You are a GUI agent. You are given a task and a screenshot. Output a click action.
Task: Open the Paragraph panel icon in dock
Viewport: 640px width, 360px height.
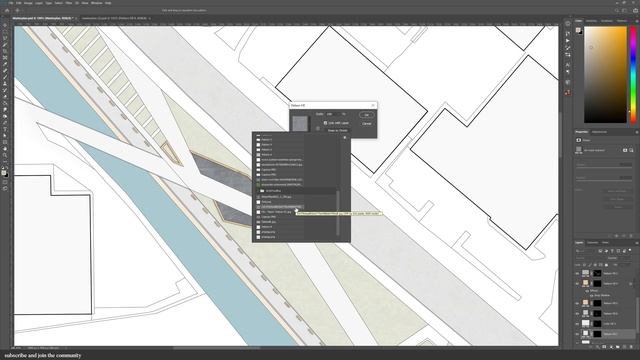point(568,72)
